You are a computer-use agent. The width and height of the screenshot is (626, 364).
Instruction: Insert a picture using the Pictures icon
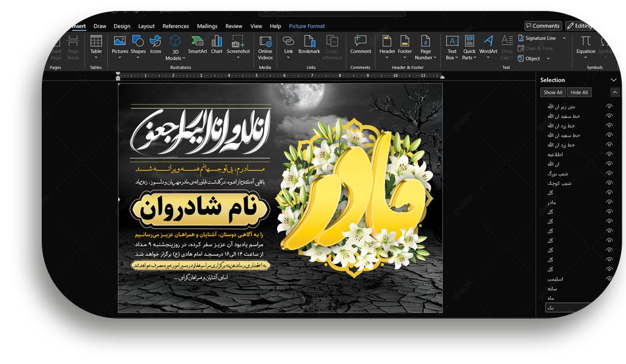click(120, 42)
